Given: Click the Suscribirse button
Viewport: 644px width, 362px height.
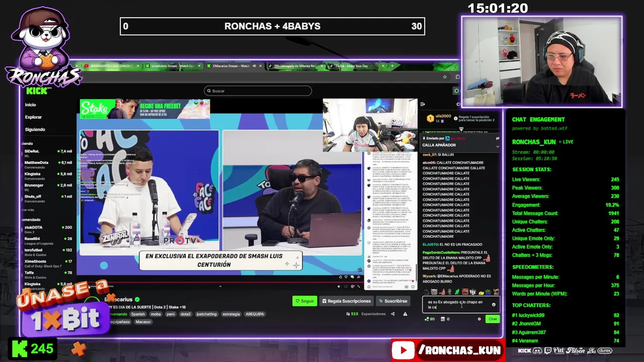Looking at the screenshot, I should click(x=393, y=301).
